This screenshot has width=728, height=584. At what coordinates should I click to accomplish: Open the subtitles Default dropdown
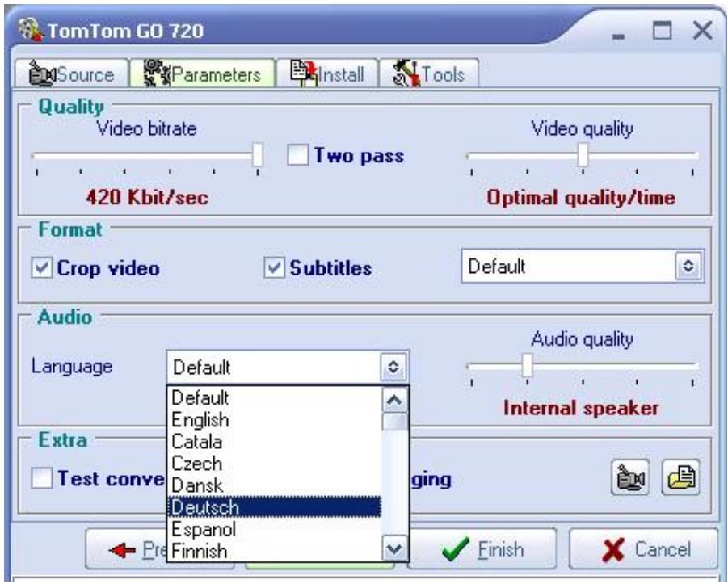point(583,266)
